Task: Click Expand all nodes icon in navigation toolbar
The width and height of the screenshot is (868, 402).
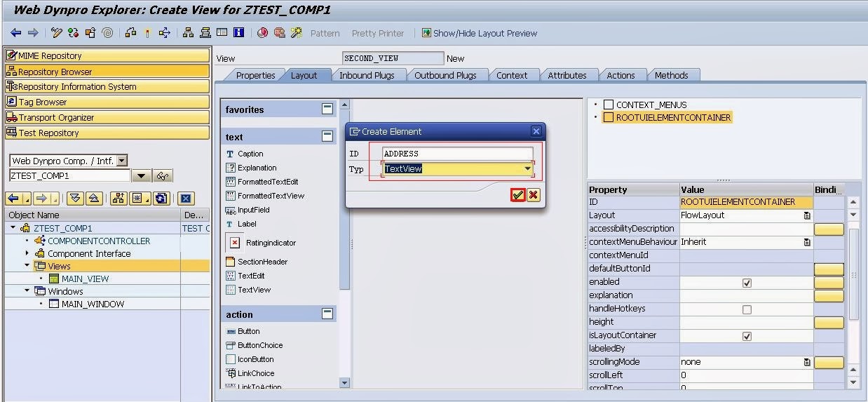Action: coord(75,199)
